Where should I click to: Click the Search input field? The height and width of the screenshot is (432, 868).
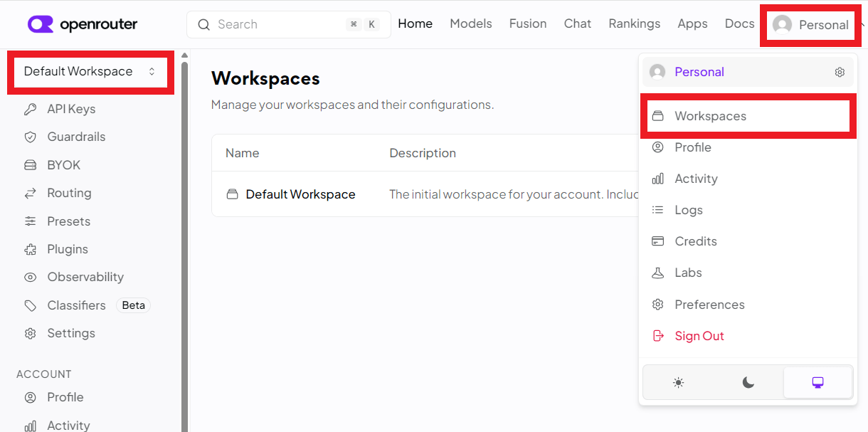click(x=289, y=24)
